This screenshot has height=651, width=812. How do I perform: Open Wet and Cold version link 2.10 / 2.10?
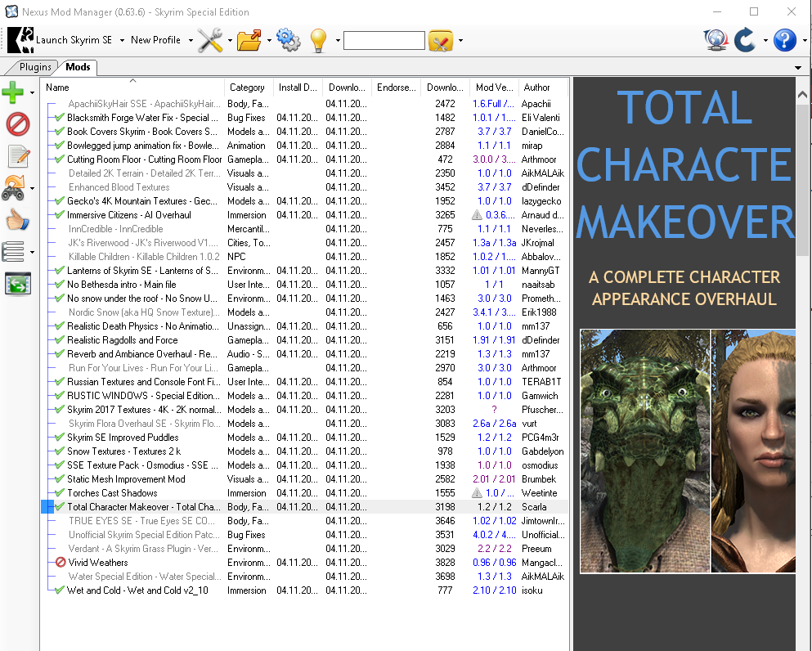494,590
